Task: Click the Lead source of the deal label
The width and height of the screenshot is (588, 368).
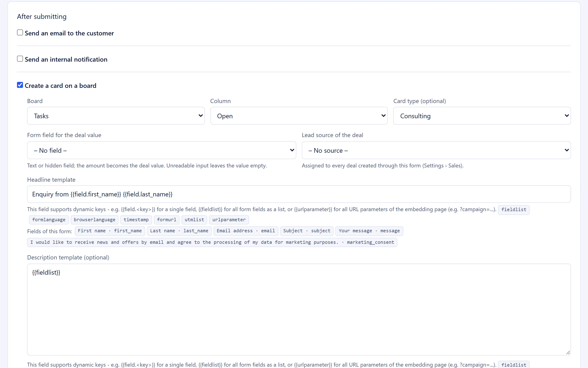Action: click(x=332, y=135)
